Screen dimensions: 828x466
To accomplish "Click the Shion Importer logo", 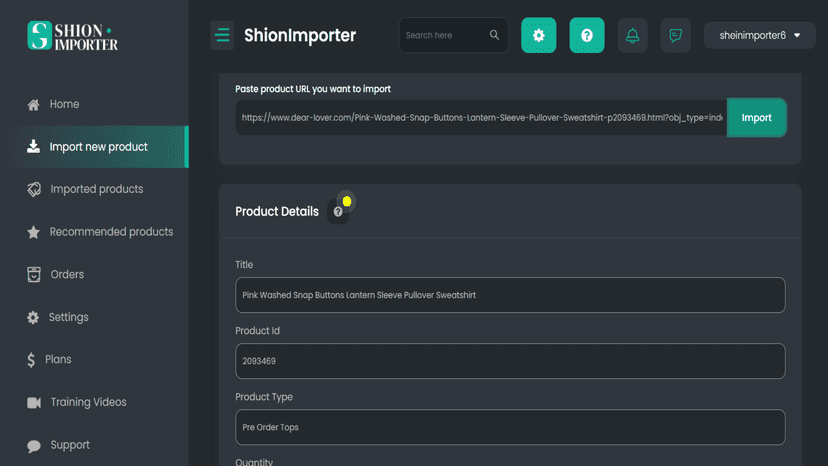I will 73,36.
